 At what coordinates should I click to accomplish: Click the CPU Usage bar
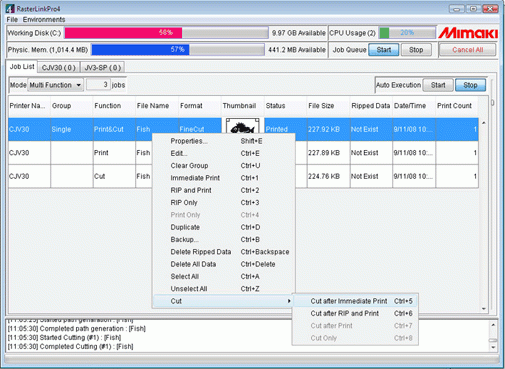pos(407,33)
